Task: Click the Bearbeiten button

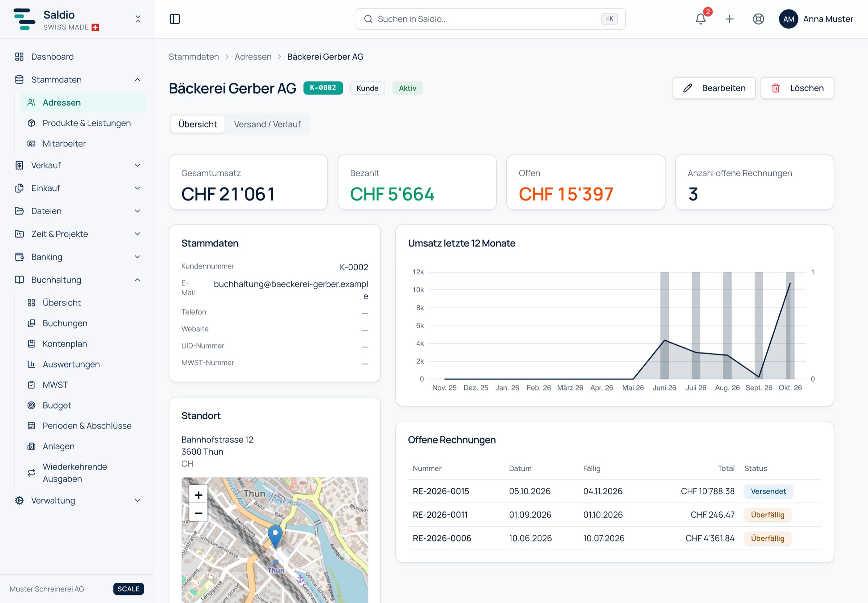Action: click(714, 88)
